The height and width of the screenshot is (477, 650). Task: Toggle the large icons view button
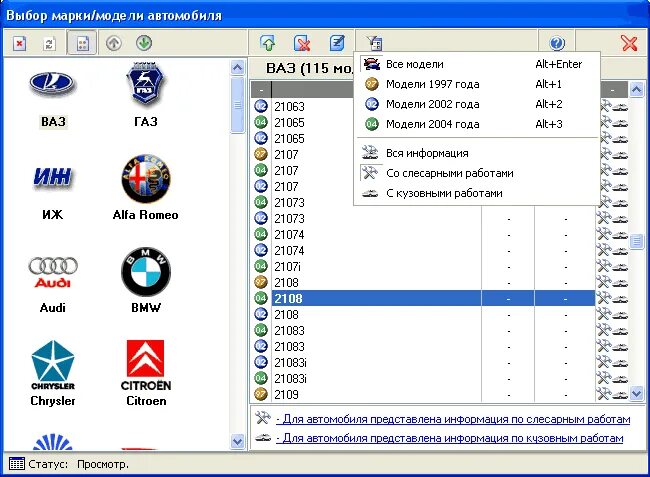[x=82, y=43]
